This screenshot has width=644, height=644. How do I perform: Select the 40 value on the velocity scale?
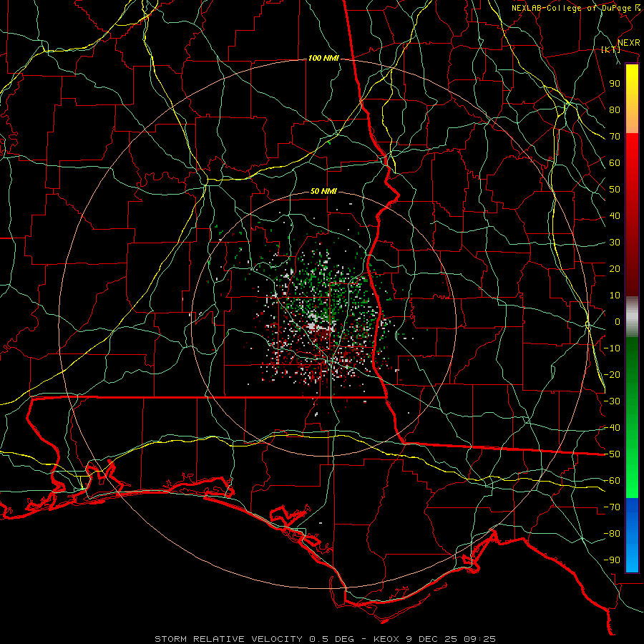[615, 216]
